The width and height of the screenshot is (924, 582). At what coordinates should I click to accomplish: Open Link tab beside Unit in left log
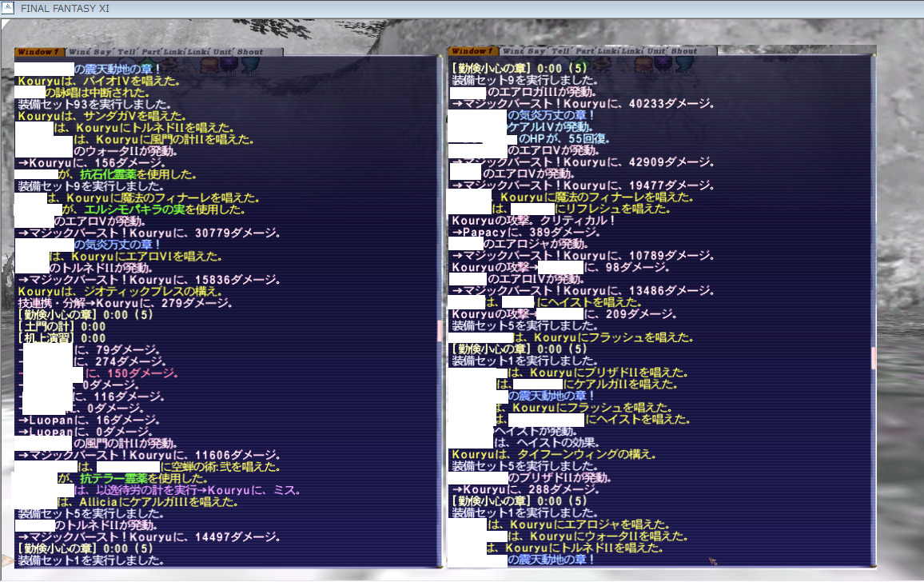(x=198, y=52)
